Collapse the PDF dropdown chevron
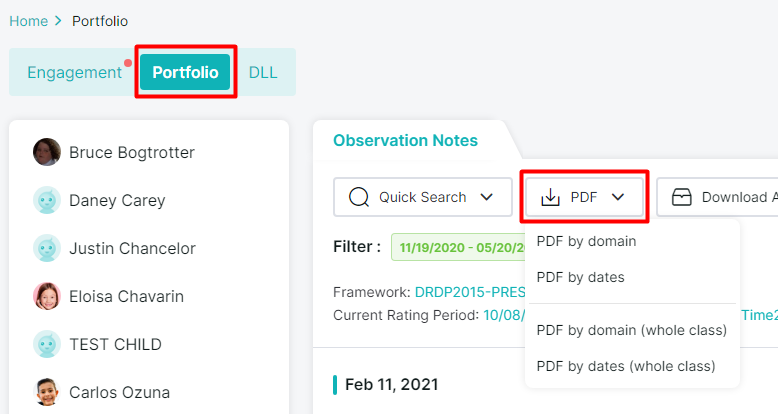The height and width of the screenshot is (414, 778). tap(618, 197)
